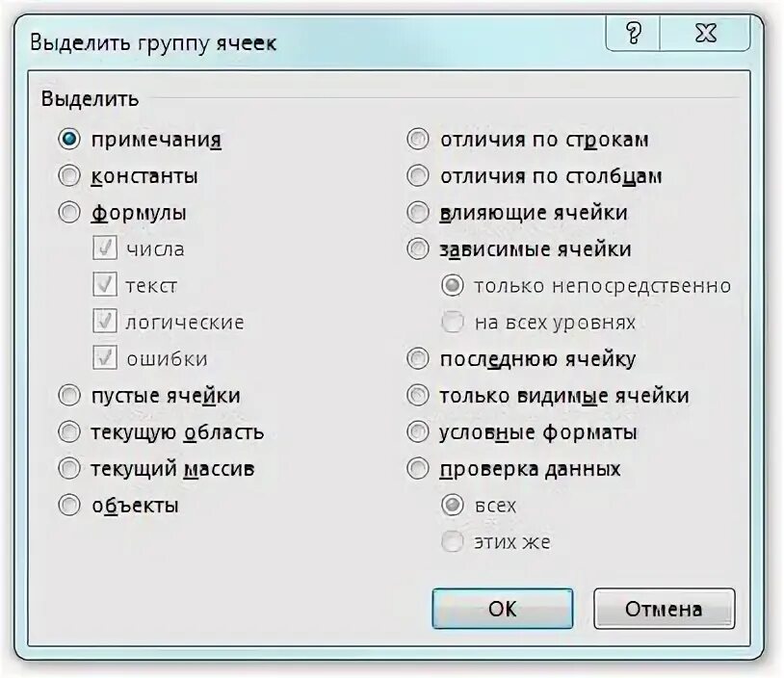Choose the объекты radio button
Viewport: 784px width, 678px height.
[69, 505]
